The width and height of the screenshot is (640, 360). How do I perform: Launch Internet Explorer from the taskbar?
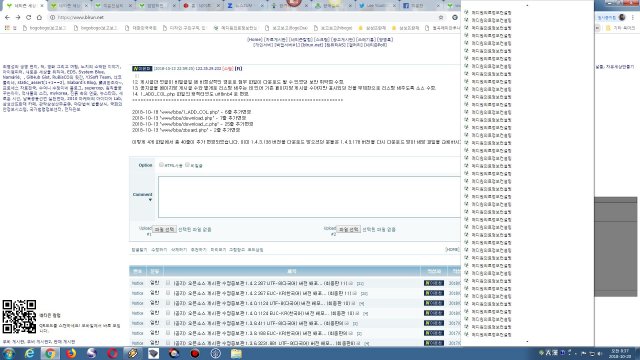(x=29, y=353)
